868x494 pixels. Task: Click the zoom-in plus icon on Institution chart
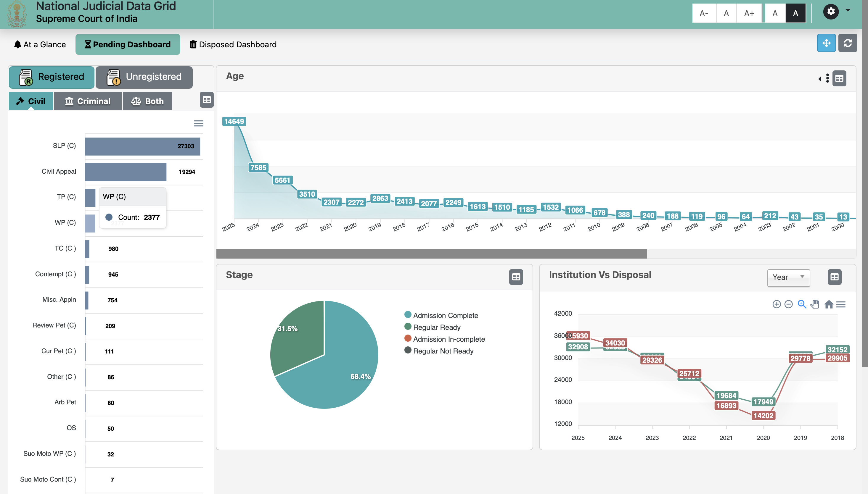tap(776, 304)
